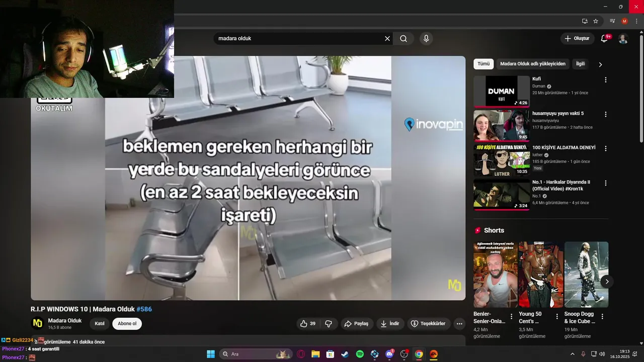Play the Kufi Duman video thumbnail
Screen dimensions: 644x362
[502, 92]
